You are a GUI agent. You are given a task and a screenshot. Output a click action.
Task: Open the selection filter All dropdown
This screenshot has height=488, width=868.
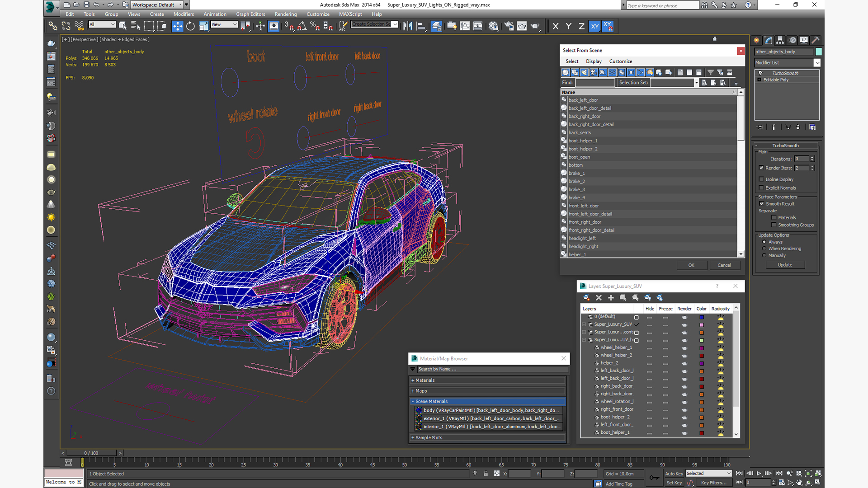[102, 24]
